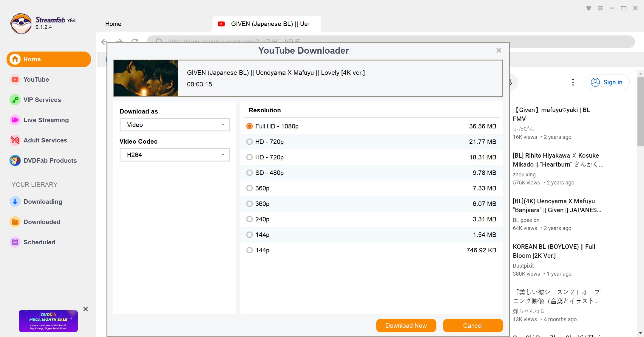Open 【Given】mafuyu♡yuki BL FMV video
The height and width of the screenshot is (337, 644).
551,114
